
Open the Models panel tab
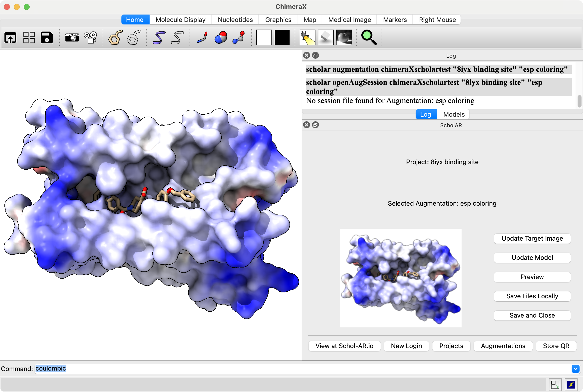point(454,114)
